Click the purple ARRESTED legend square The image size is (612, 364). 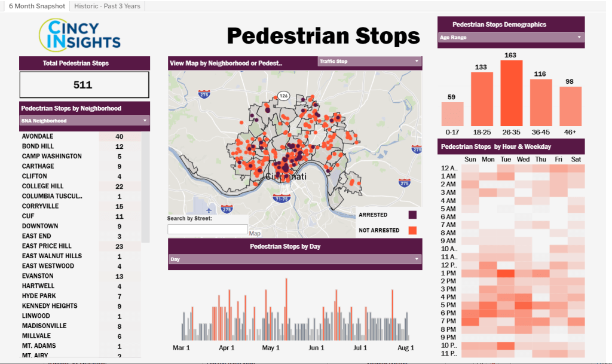tap(412, 215)
